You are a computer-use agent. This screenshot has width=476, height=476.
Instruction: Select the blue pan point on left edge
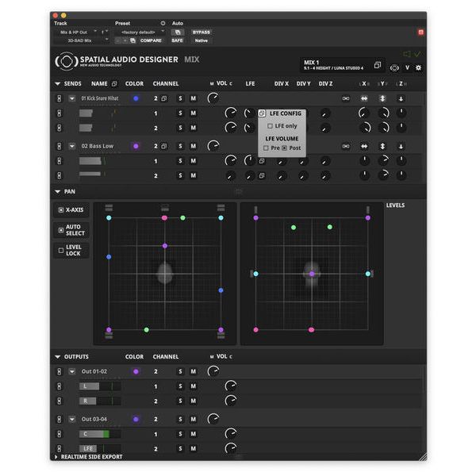(109, 257)
